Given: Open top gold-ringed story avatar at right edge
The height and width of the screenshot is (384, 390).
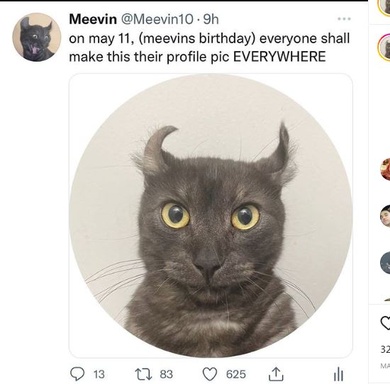Looking at the screenshot, I should pos(384,7).
